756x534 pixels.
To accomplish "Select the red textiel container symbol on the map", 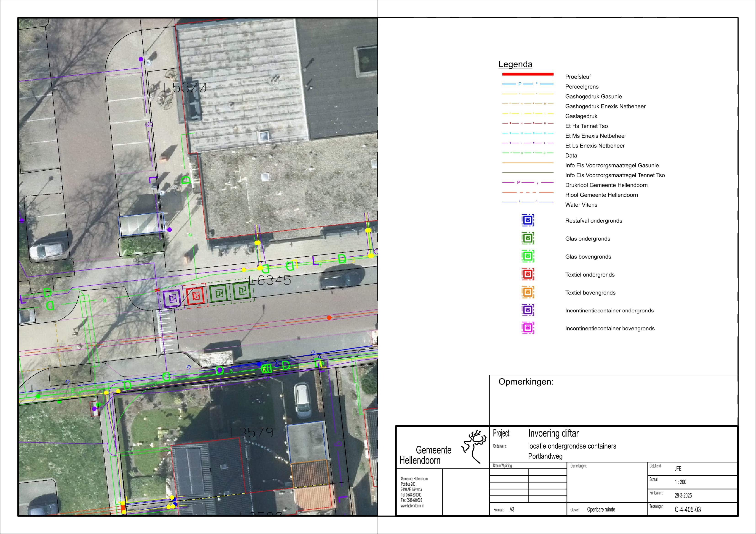I will (195, 296).
